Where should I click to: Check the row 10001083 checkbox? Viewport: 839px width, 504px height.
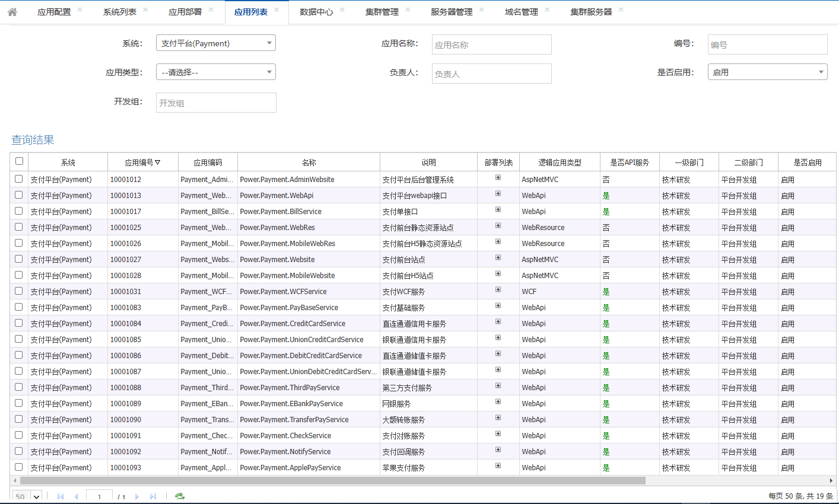[x=19, y=307]
